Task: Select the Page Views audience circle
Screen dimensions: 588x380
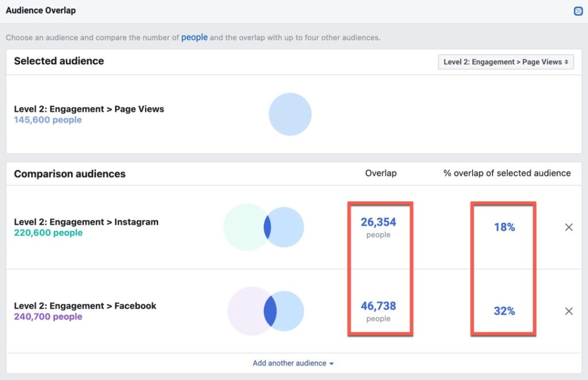Action: [x=290, y=114]
